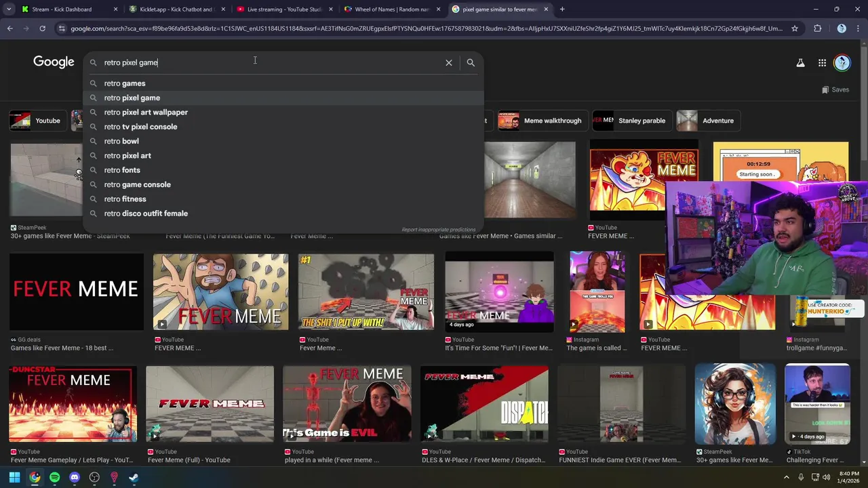Choose 'retro tv pixel console' suggestion
868x488 pixels.
tap(283, 127)
